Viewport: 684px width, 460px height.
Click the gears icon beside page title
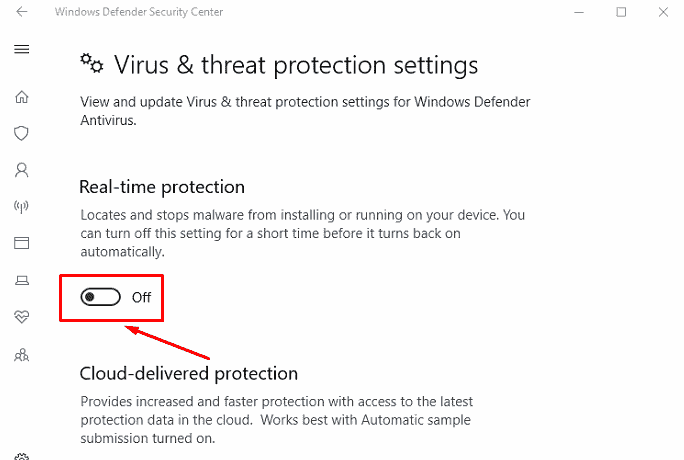click(x=92, y=64)
